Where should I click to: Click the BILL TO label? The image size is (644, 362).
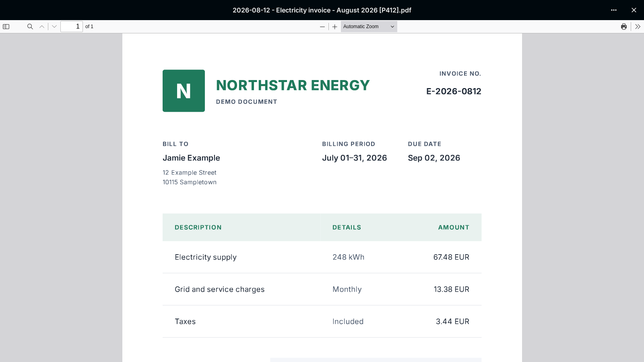click(x=175, y=144)
